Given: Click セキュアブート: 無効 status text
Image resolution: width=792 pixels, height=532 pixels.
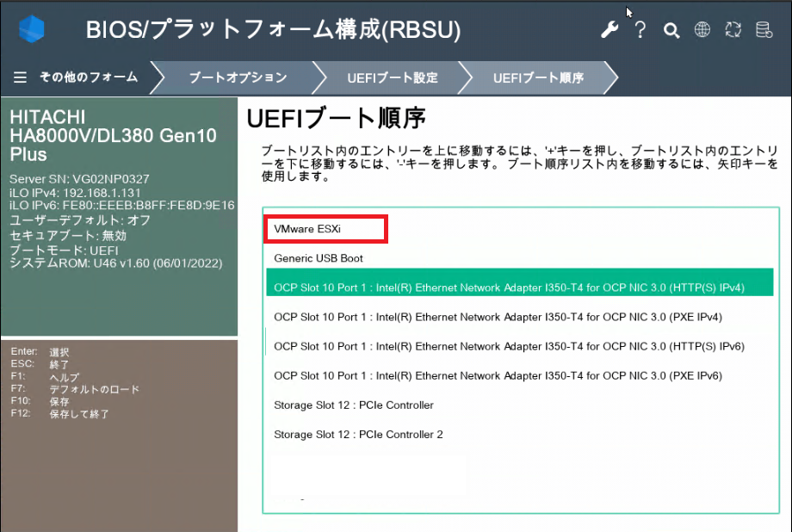Looking at the screenshot, I should pyautogui.click(x=68, y=235).
